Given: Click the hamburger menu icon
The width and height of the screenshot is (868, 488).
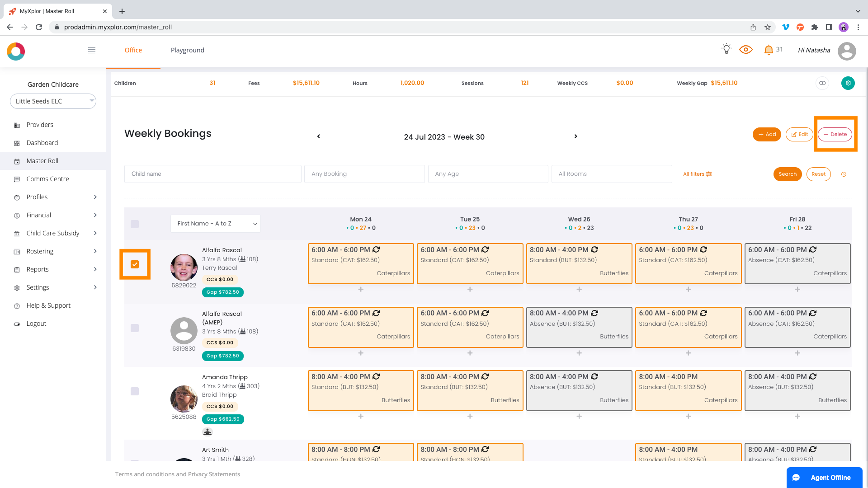Looking at the screenshot, I should tap(92, 50).
